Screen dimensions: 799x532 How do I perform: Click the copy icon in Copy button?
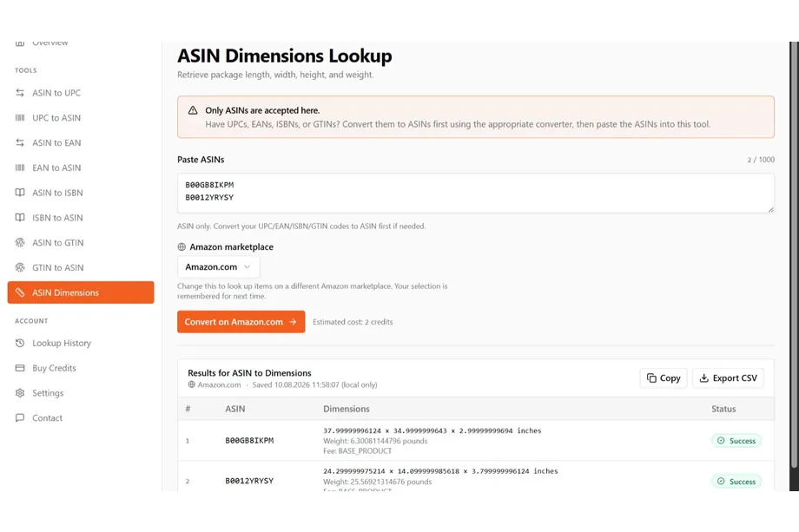click(x=651, y=378)
